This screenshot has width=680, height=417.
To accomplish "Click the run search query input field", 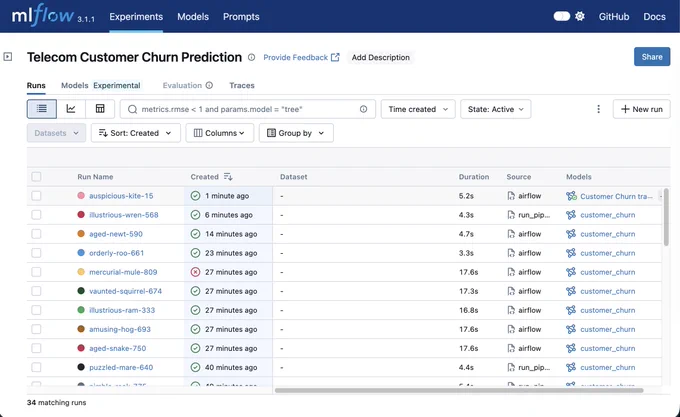I will [x=248, y=109].
